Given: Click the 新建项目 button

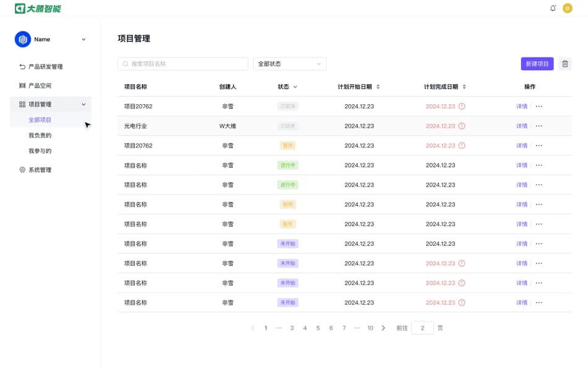Looking at the screenshot, I should coord(536,63).
